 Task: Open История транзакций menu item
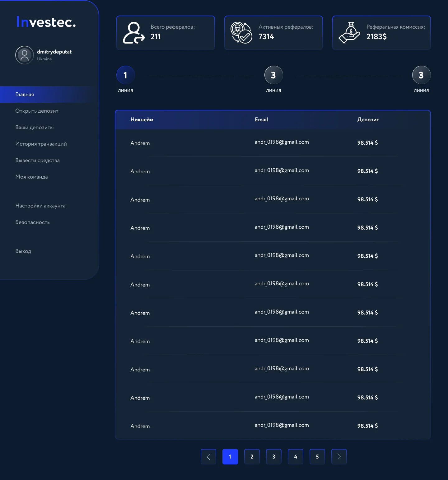point(41,144)
